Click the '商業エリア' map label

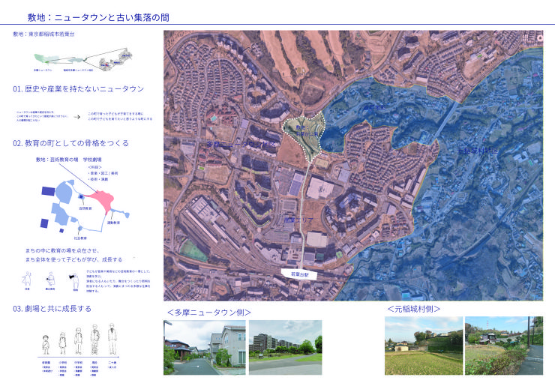pos(298,220)
